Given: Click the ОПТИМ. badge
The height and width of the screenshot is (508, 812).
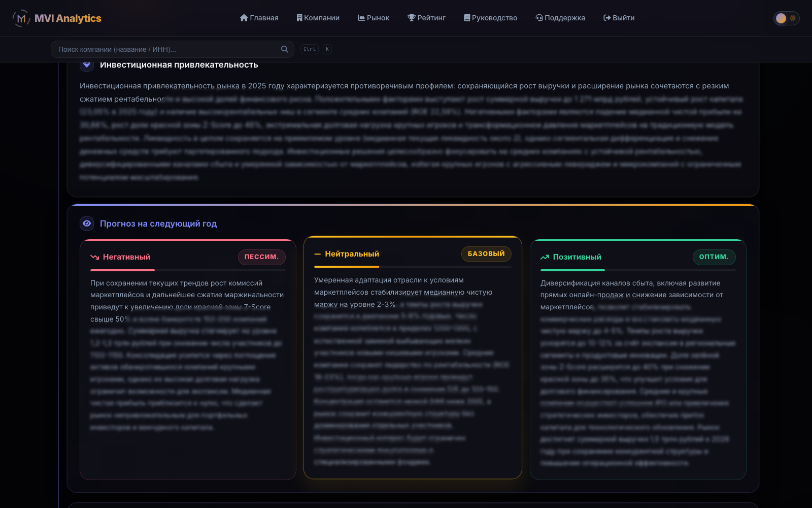Looking at the screenshot, I should point(714,257).
